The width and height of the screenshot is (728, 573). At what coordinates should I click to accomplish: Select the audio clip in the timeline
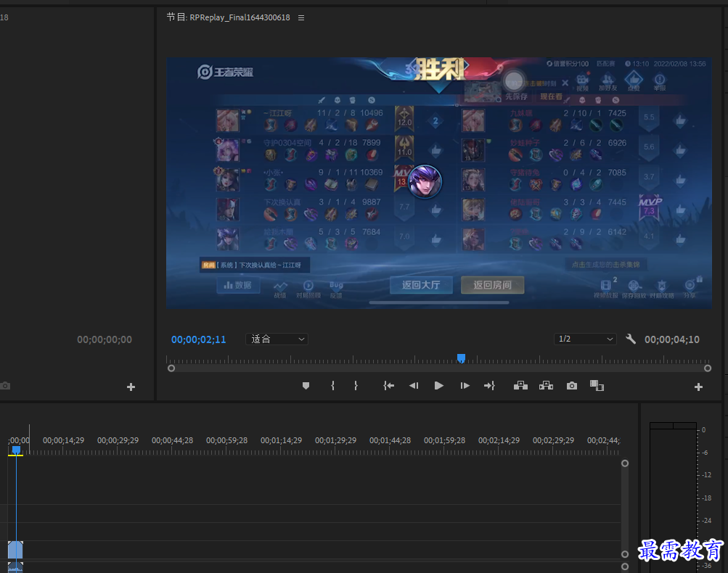(15, 567)
